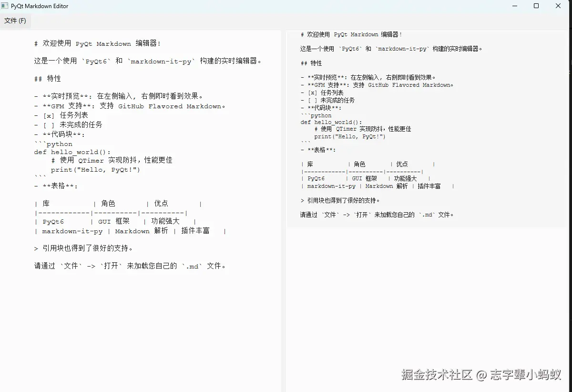Viewport: 572px width, 392px height.
Task: Click the '| PyQt6 | GUI 框架' row in right preview
Action: point(366,179)
